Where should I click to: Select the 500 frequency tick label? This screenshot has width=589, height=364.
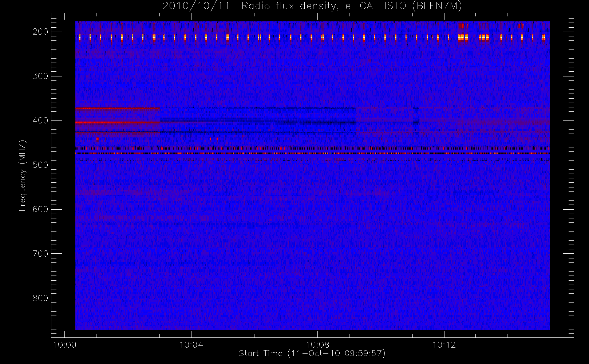pos(40,165)
